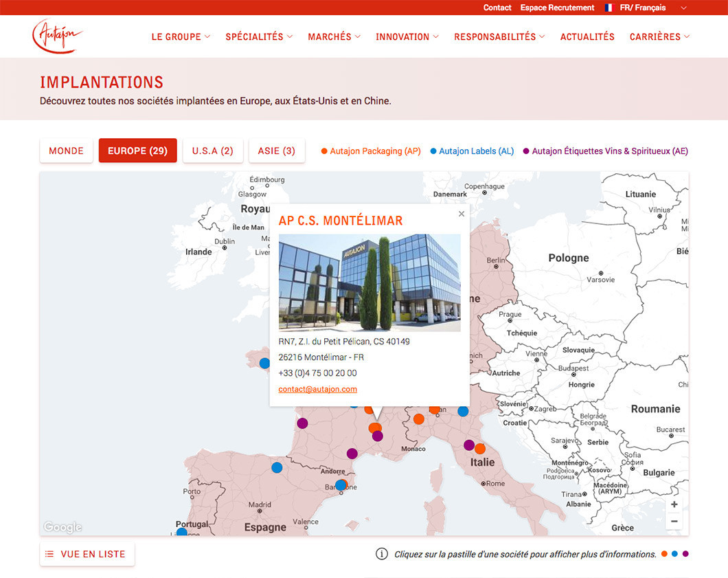Click the orange marker in northwest Italy
Viewport: 728px width, 578px height.
coord(419,419)
